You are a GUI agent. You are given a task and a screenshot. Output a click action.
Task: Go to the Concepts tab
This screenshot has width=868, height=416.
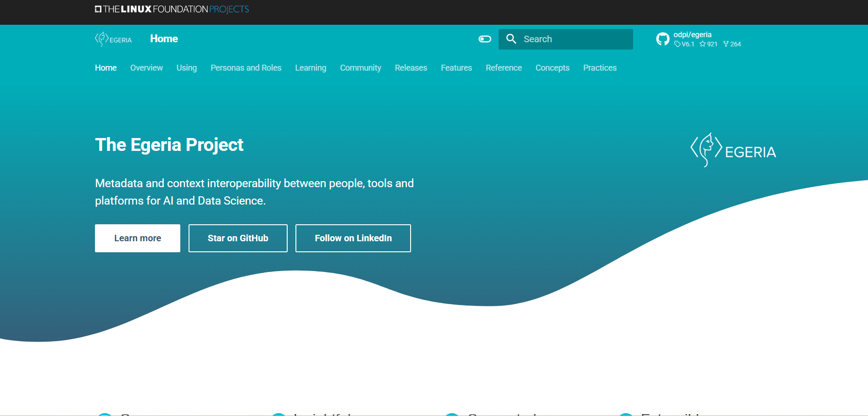coord(552,68)
